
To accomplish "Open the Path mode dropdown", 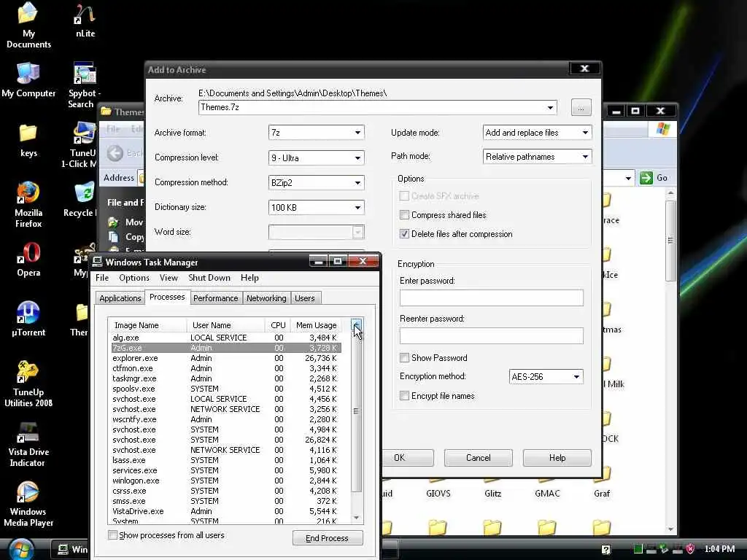I will click(586, 156).
